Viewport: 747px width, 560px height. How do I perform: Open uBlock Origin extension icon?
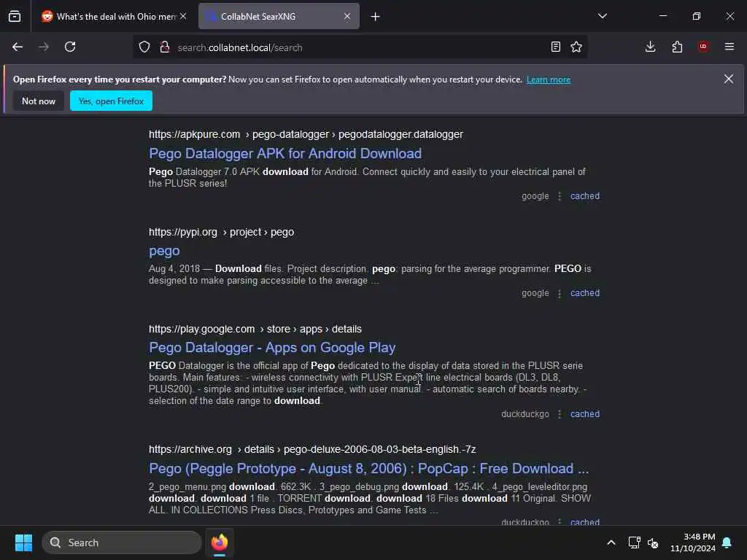click(703, 47)
